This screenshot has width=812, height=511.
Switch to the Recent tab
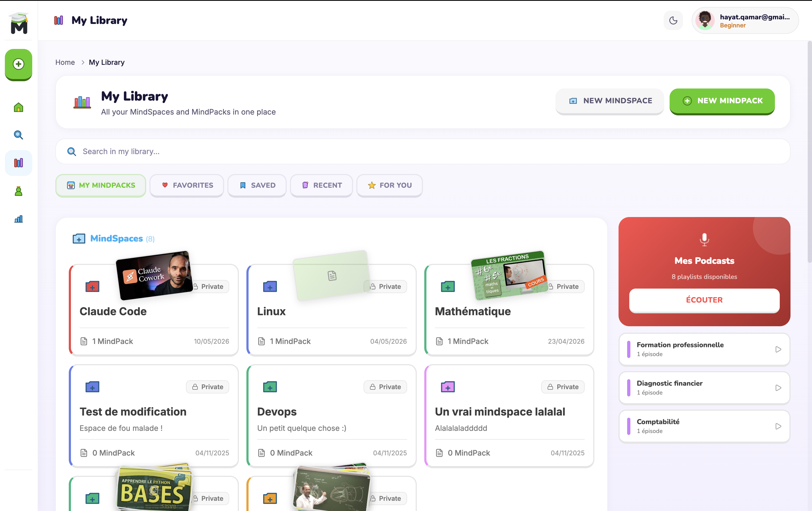tap(321, 185)
